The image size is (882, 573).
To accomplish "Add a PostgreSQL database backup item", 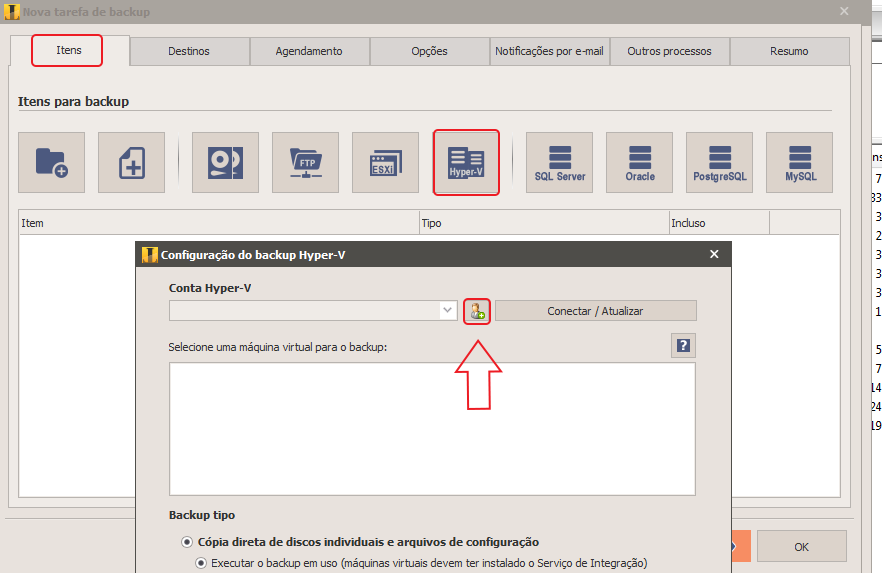I will [719, 163].
